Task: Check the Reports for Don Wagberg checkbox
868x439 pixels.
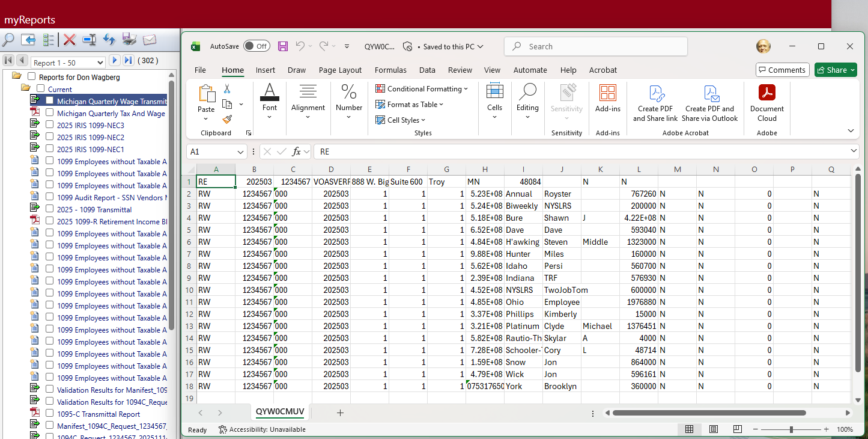Action: pos(32,77)
